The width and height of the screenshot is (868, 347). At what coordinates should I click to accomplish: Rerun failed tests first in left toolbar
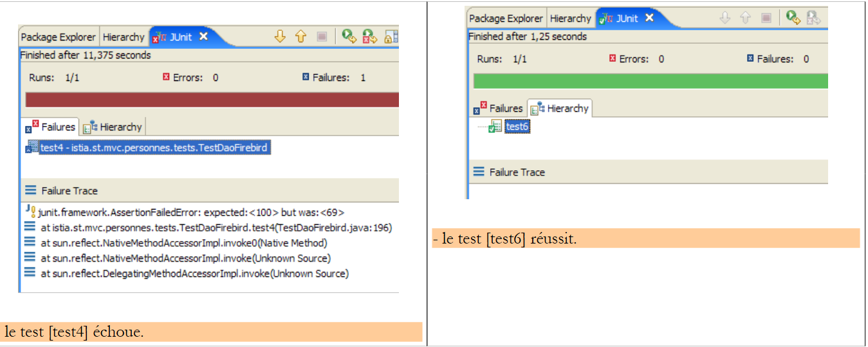(x=369, y=37)
